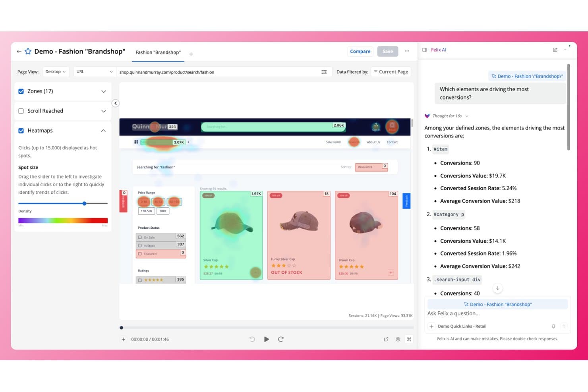The height and width of the screenshot is (392, 588).
Task: Click the play button in the timeline
Action: [267, 339]
